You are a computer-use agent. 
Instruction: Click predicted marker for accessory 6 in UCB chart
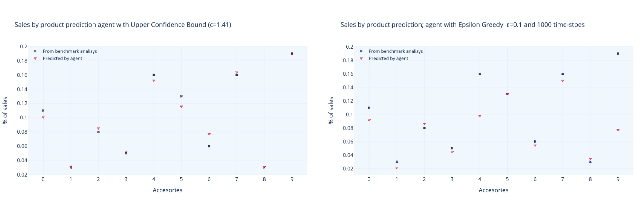click(x=209, y=134)
